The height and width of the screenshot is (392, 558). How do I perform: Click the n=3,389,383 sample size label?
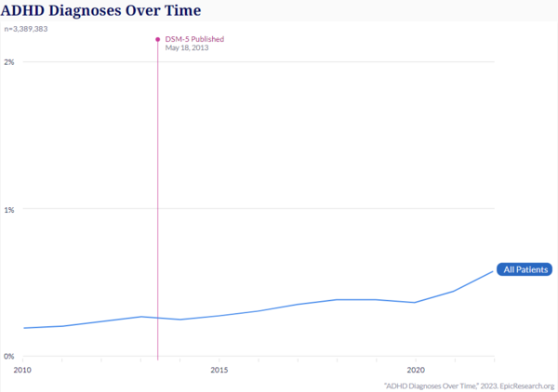click(x=27, y=29)
